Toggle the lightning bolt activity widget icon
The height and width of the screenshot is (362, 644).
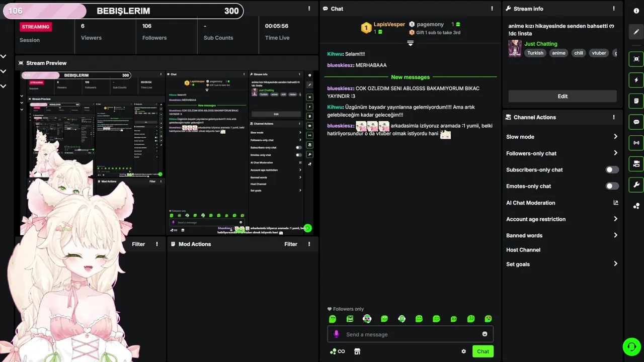tap(636, 80)
